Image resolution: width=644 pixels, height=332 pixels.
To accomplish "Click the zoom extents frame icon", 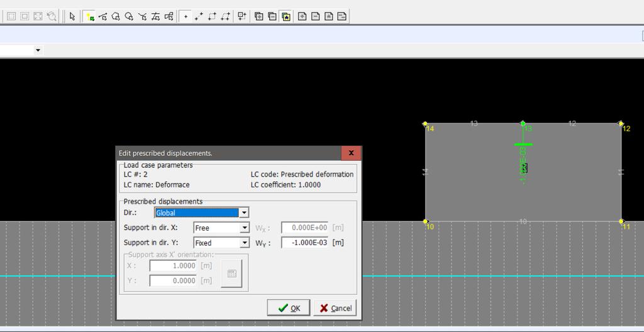I will pos(25,16).
